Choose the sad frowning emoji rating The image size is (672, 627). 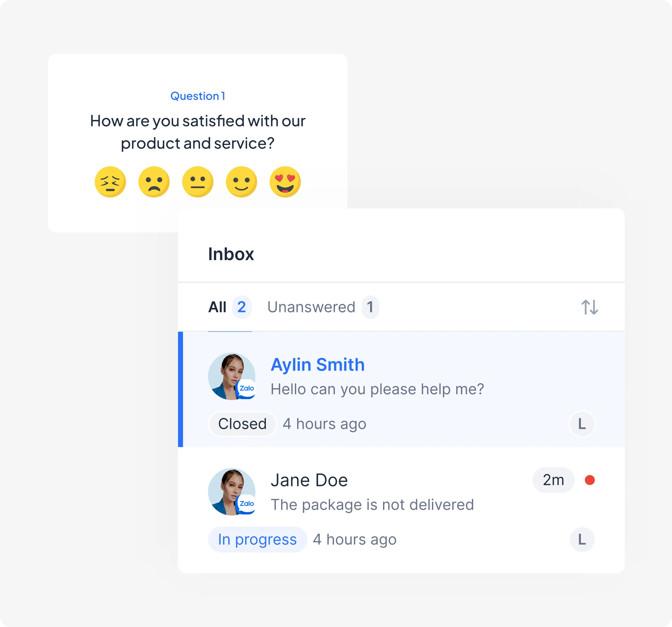[154, 182]
